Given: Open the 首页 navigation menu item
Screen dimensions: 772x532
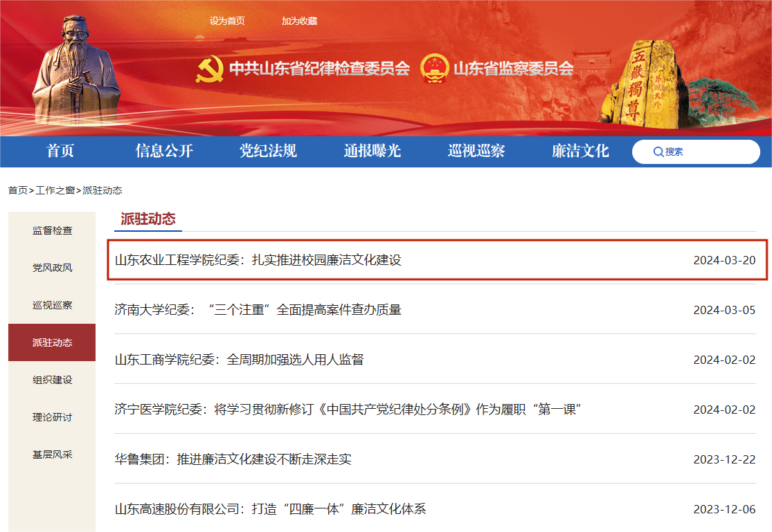Looking at the screenshot, I should click(x=60, y=152).
